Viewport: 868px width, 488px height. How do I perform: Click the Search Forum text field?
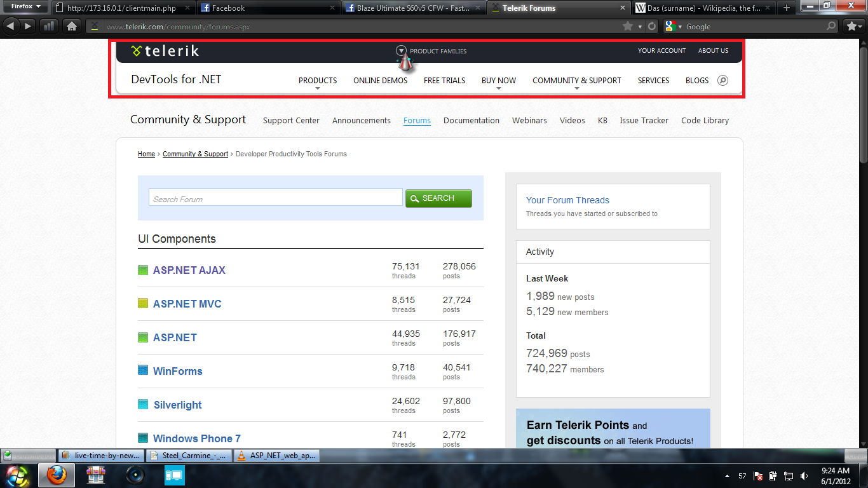pyautogui.click(x=276, y=197)
